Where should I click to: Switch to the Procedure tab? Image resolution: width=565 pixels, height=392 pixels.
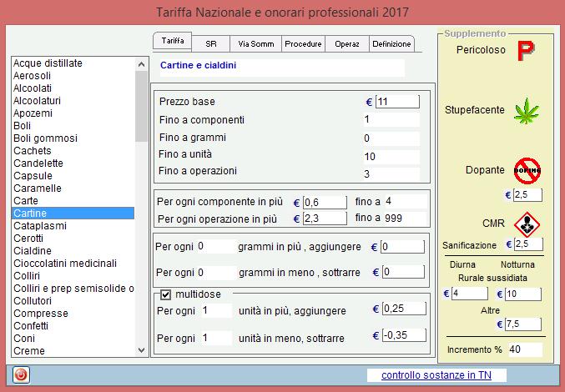(303, 44)
